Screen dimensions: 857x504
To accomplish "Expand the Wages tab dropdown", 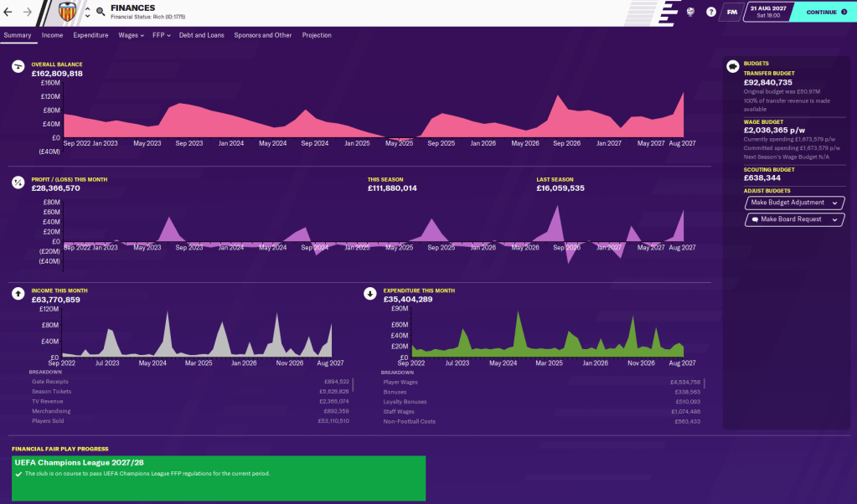I will [x=131, y=35].
